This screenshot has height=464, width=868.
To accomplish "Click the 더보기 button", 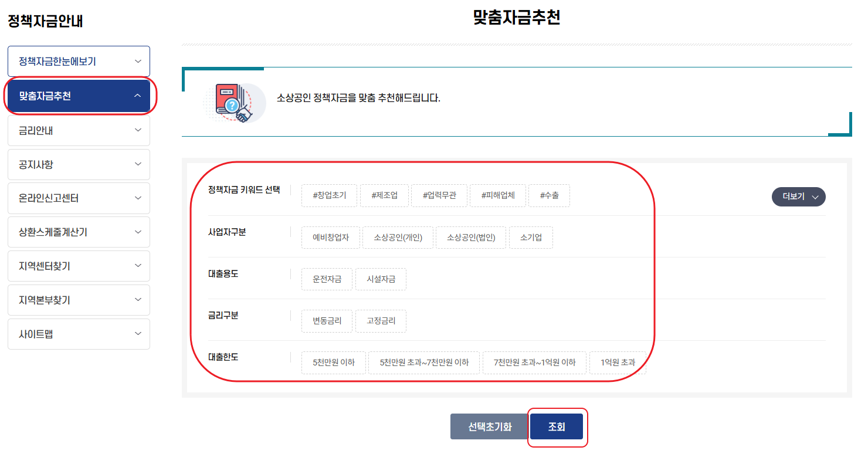I will point(798,197).
